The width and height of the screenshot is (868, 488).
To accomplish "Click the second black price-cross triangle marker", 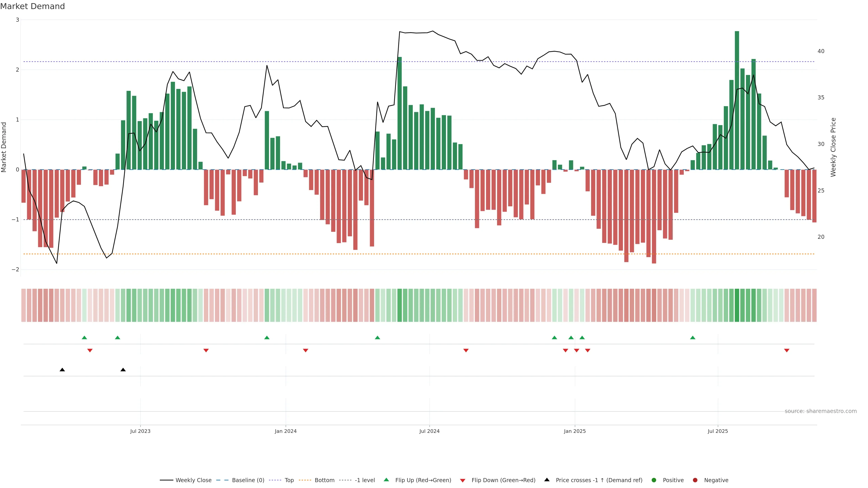I will (123, 370).
